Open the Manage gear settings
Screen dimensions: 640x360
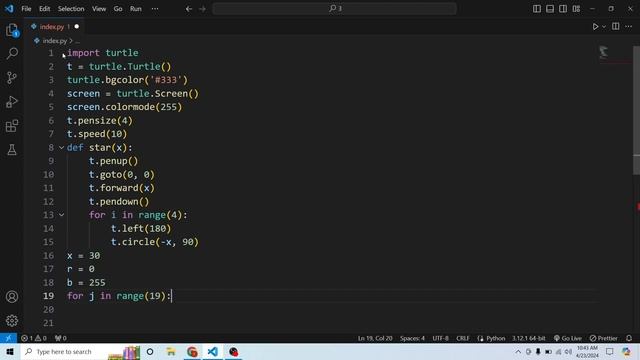tap(12, 321)
